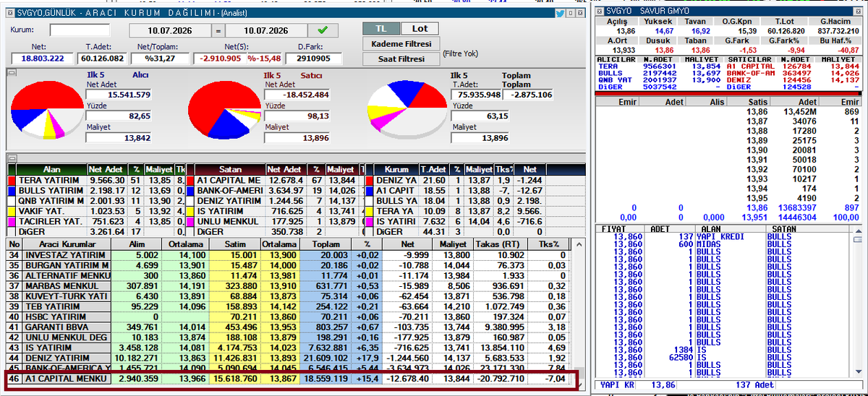
Task: Click yellow swatch beside VAKIF YAT.
Action: click(x=12, y=210)
